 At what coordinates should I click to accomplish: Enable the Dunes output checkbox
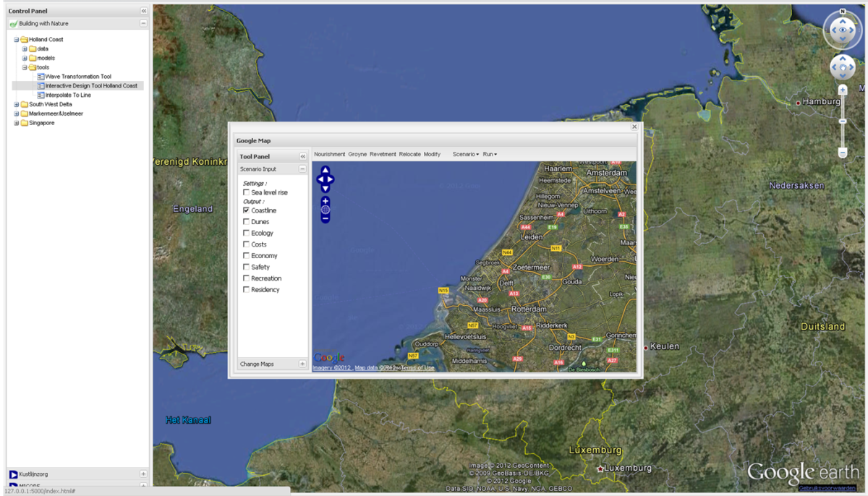tap(246, 222)
